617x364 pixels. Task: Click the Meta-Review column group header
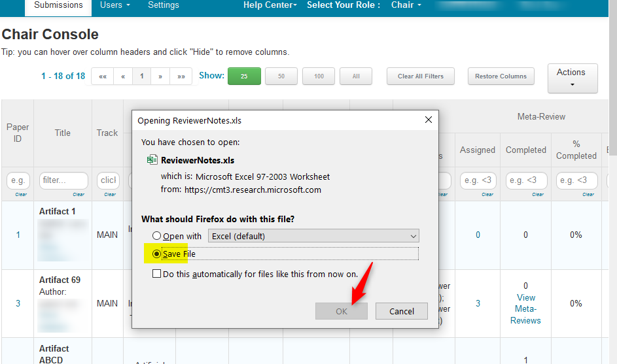541,116
